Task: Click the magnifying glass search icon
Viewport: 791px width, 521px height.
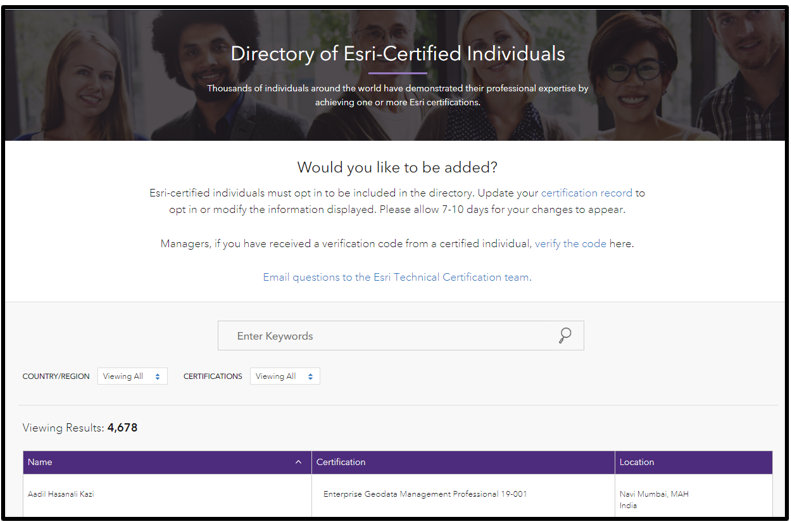Action: point(565,336)
